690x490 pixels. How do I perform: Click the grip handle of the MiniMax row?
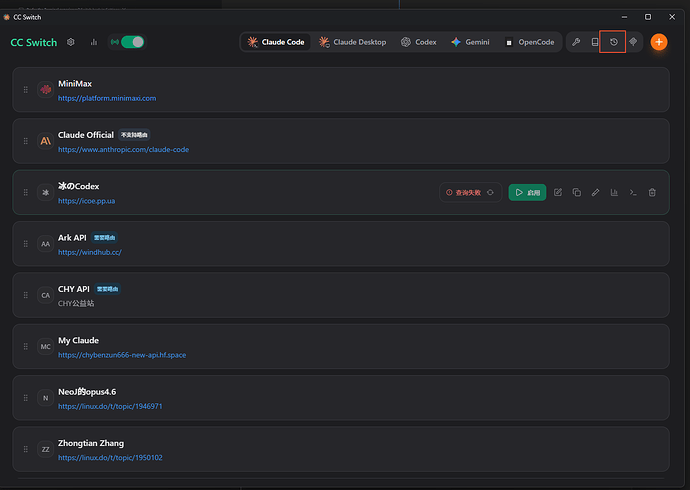[26, 90]
